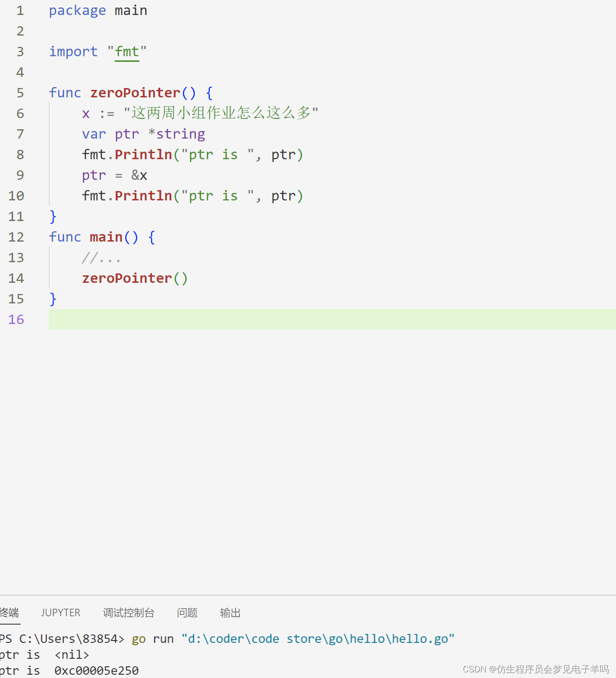This screenshot has height=678, width=616.
Task: Click line number 12 in the gutter
Action: point(16,237)
